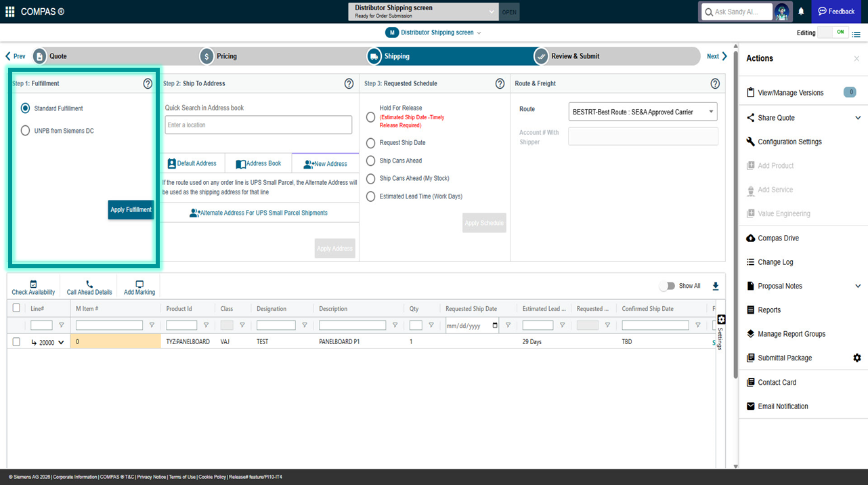Image resolution: width=868 pixels, height=485 pixels.
Task: Choose the Hold For Release radio button
Action: (370, 117)
